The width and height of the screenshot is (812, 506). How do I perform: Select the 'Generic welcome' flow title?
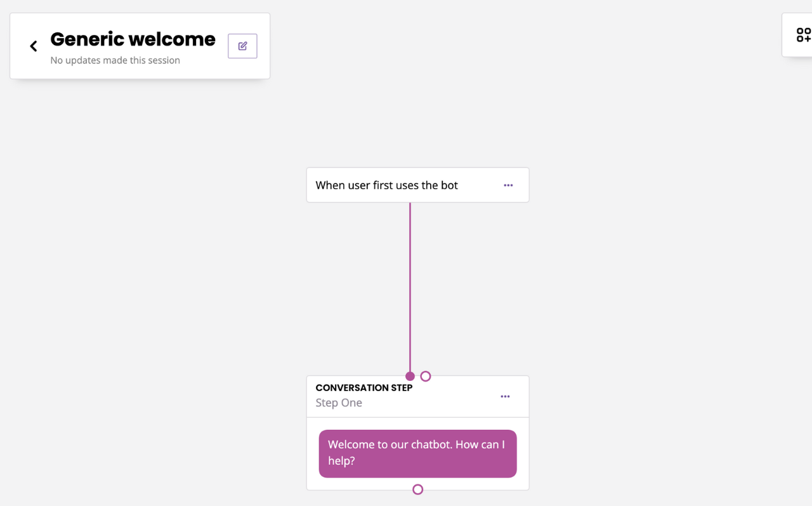[133, 39]
